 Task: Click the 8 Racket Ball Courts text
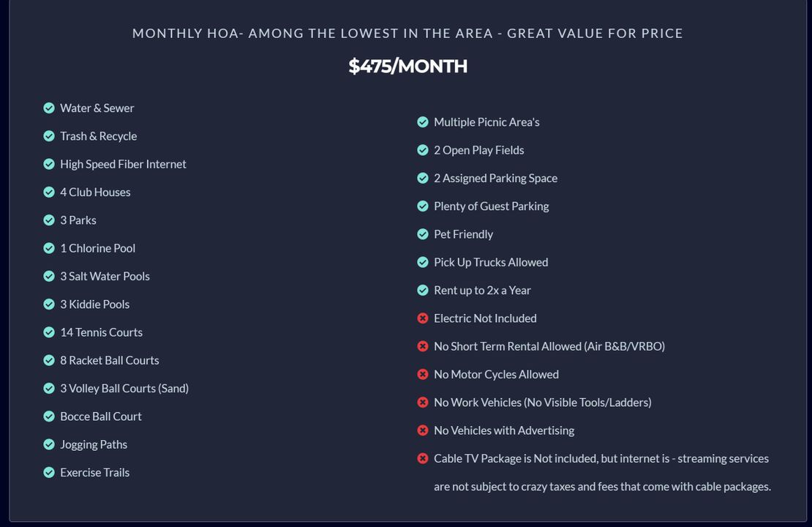click(x=109, y=360)
